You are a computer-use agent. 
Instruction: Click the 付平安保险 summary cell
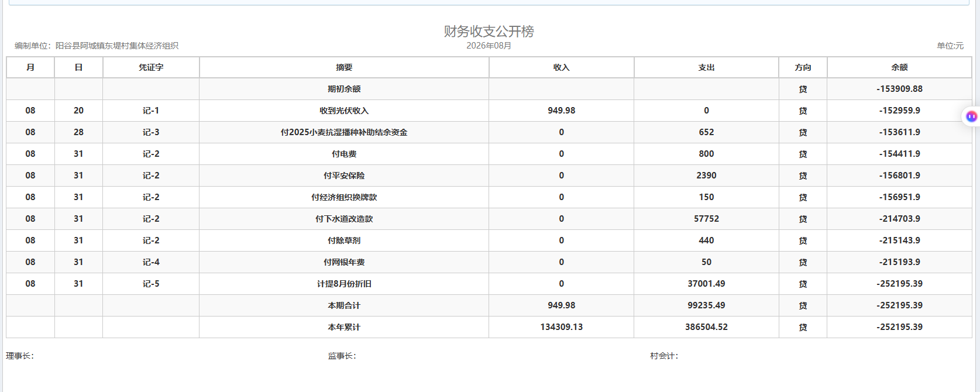coord(344,176)
